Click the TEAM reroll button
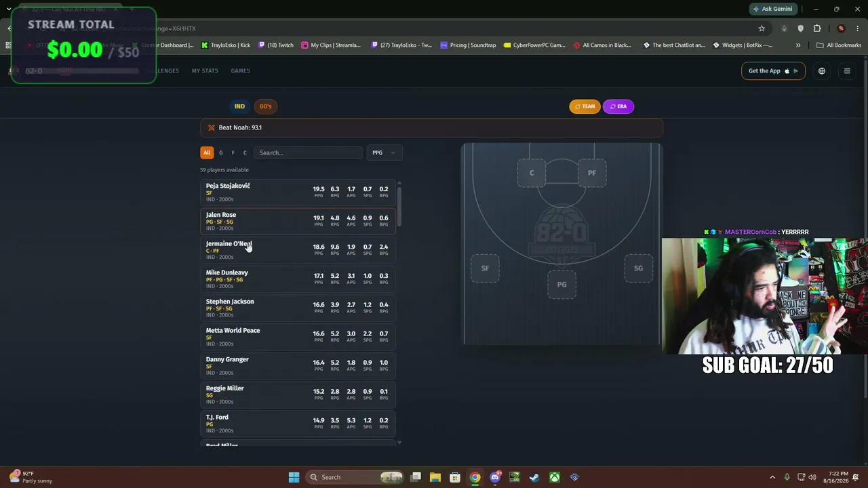This screenshot has width=868, height=488. pos(585,106)
